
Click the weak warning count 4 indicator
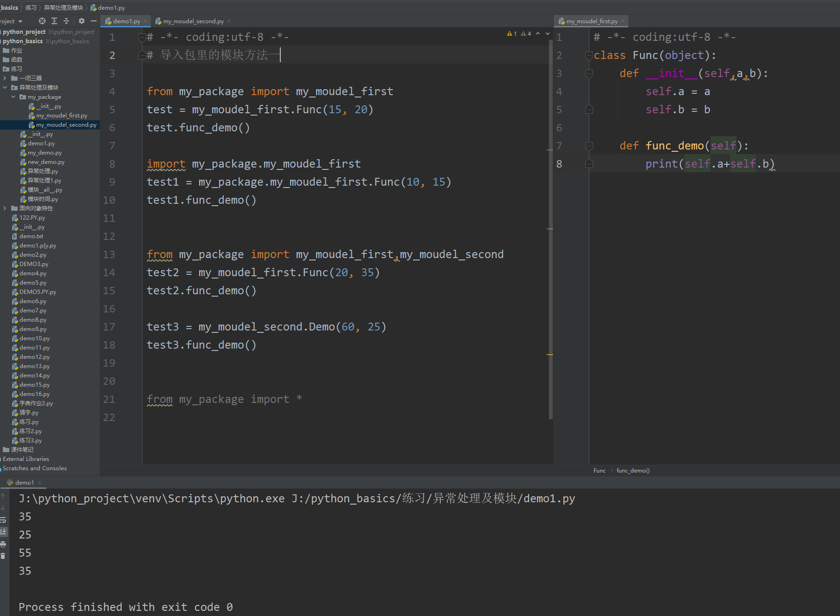[x=526, y=33]
